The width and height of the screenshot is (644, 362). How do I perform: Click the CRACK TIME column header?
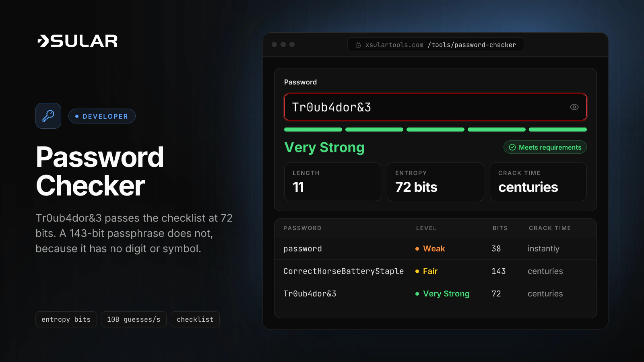tap(550, 228)
